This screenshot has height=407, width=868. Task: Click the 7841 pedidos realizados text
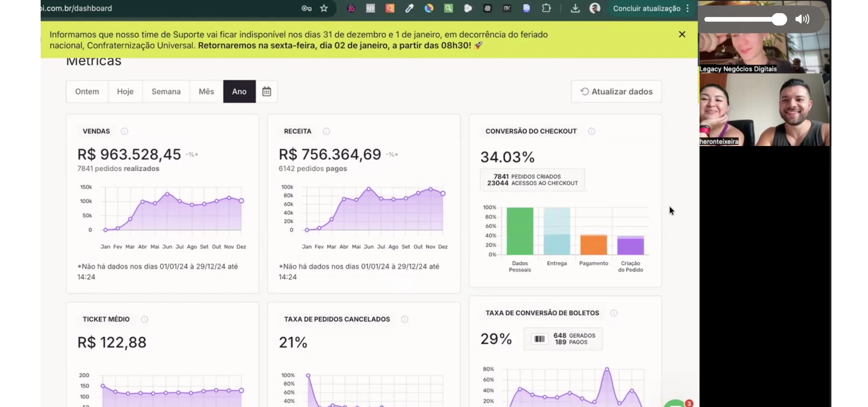[x=118, y=169]
